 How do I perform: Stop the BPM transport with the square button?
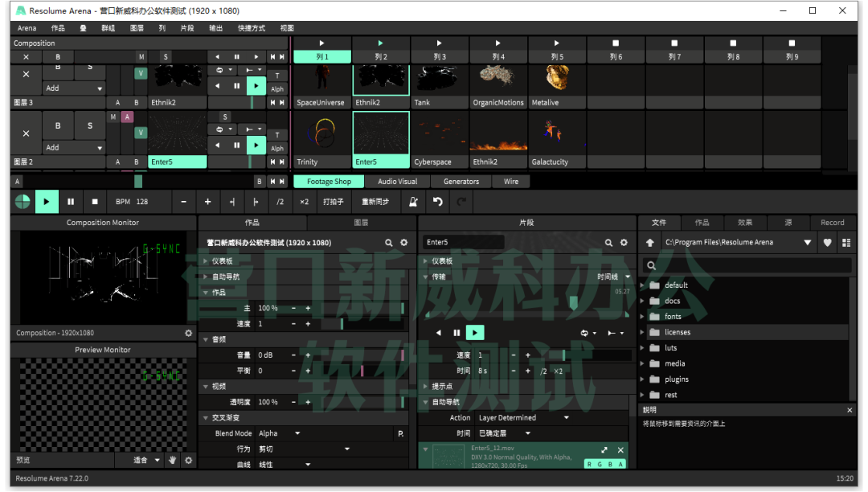point(94,202)
